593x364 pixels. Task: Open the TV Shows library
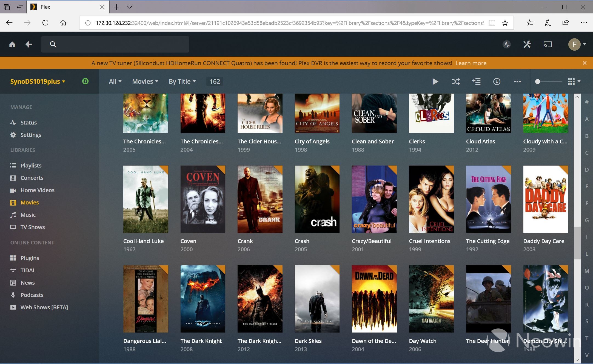pyautogui.click(x=32, y=227)
